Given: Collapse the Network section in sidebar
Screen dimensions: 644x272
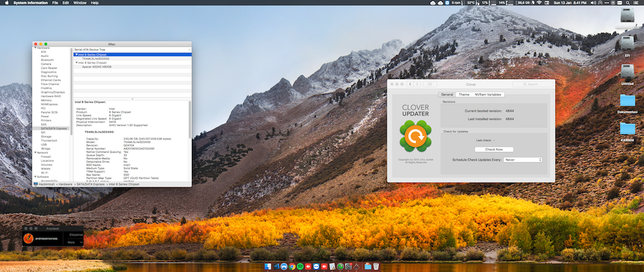Looking at the screenshot, I should (x=35, y=152).
